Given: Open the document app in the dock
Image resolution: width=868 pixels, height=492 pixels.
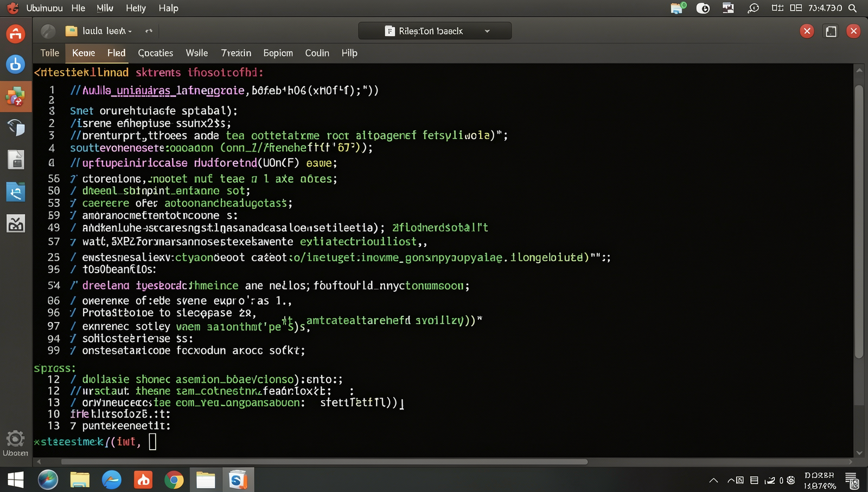Looking at the screenshot, I should 15,160.
